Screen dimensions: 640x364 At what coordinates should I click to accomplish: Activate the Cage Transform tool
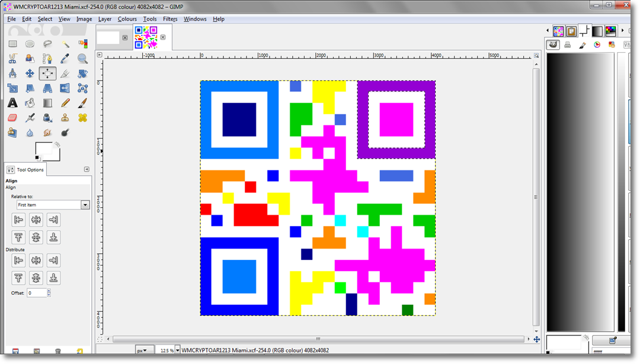[82, 88]
